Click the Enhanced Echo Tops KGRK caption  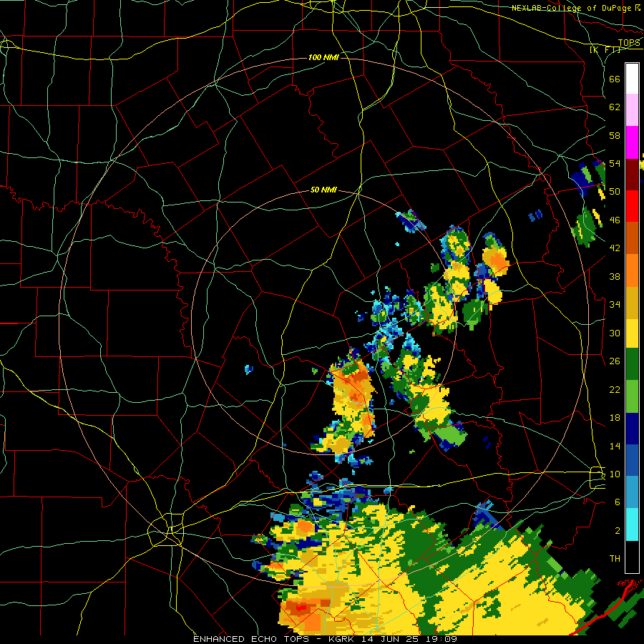(x=325, y=639)
